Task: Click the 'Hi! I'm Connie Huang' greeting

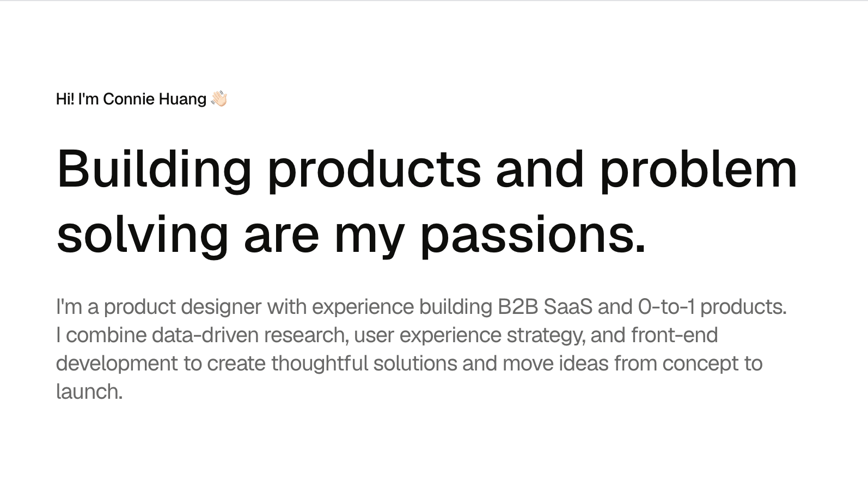Action: click(x=131, y=99)
